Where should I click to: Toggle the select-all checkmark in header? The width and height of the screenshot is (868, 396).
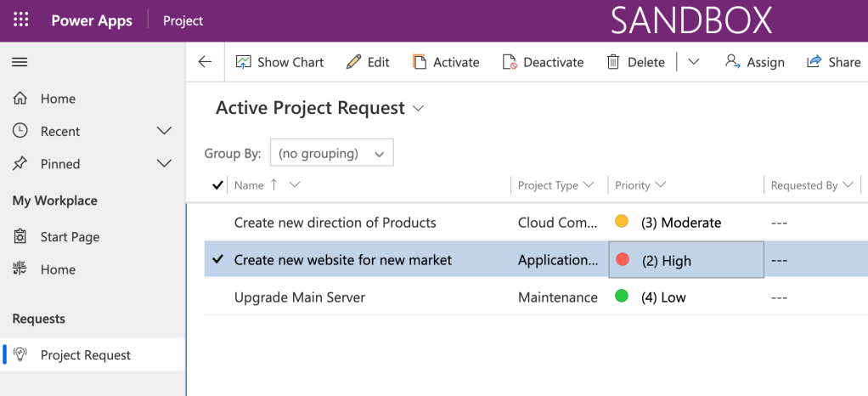click(x=217, y=185)
